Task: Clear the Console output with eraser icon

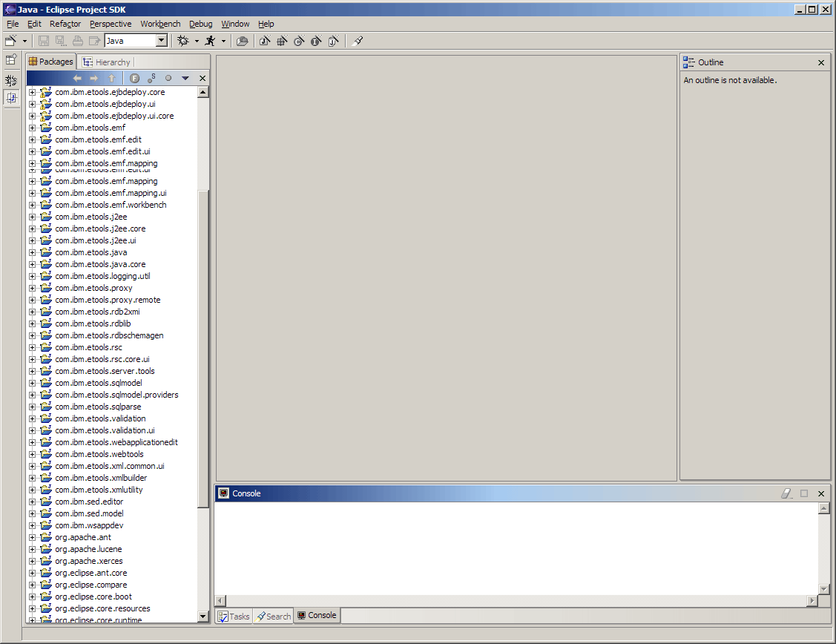Action: [x=786, y=493]
